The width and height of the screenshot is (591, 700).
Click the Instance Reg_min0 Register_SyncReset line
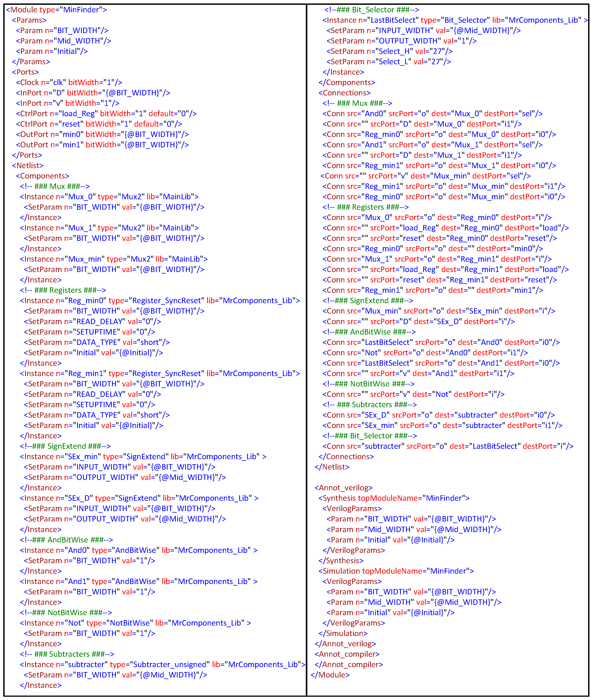click(160, 300)
